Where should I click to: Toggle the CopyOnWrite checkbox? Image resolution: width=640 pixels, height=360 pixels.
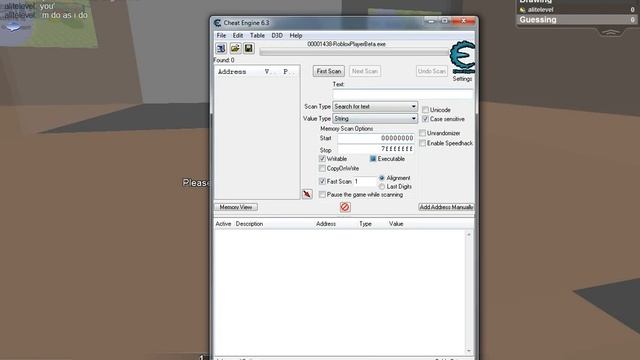pos(322,169)
